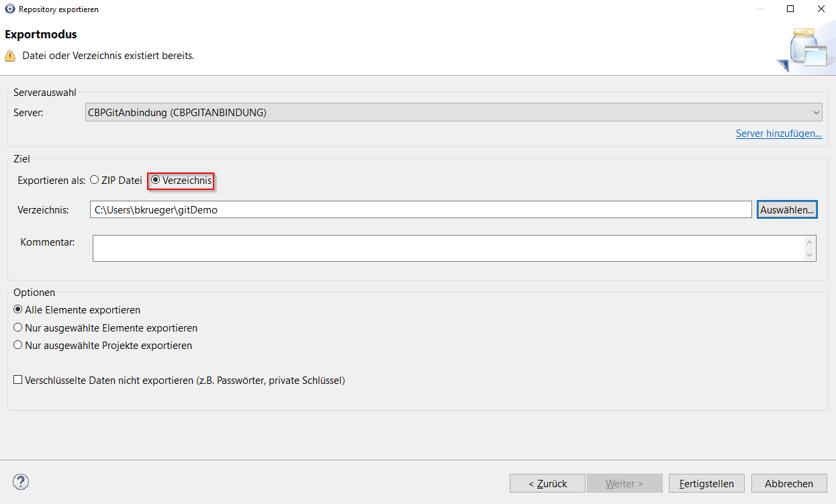Minimize the Repository exportieren window
Image resolution: width=836 pixels, height=504 pixels.
759,9
